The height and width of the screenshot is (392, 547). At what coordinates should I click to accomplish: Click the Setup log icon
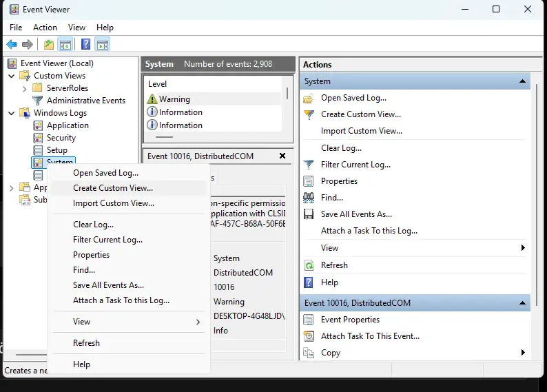(38, 150)
